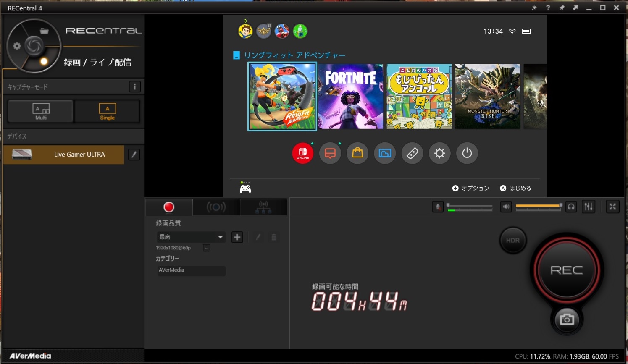628x364 pixels.
Task: Open help from the title bar
Action: (x=548, y=8)
